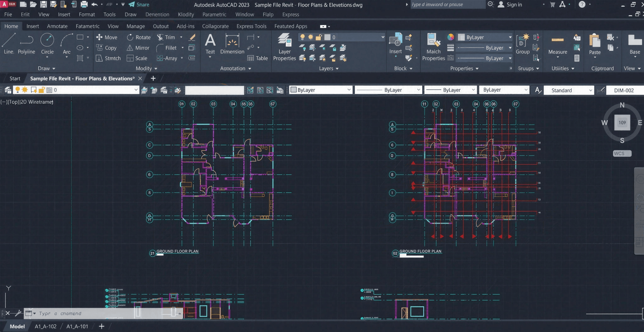Switch to the Manage ribbon tab
Viewport: 644px width, 332px height.
[x=136, y=26]
